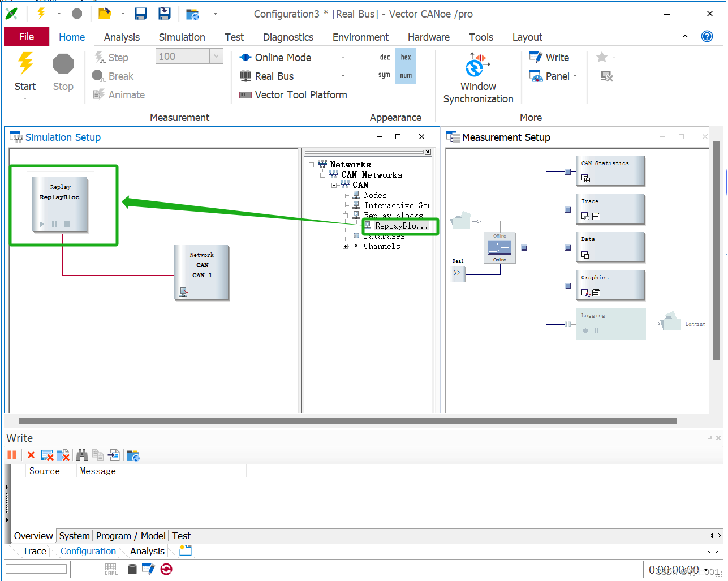Viewport: 728px width, 581px height.
Task: Switch number display to hex
Action: tap(406, 57)
